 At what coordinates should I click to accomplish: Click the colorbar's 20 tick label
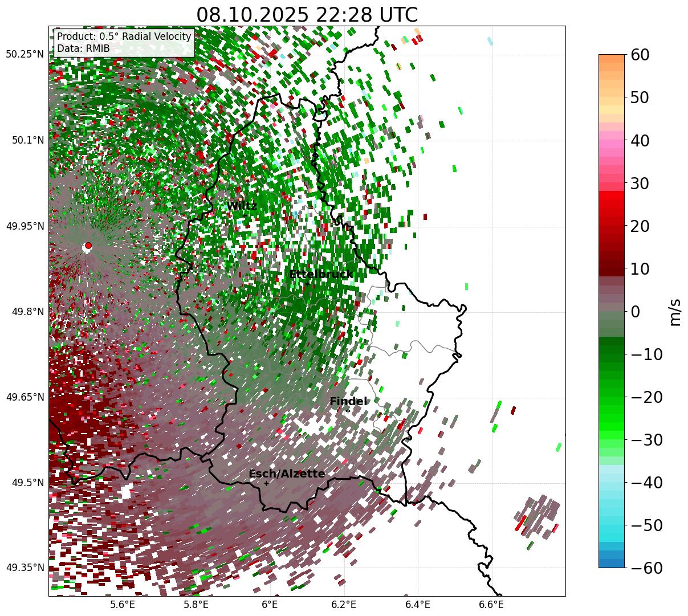639,226
